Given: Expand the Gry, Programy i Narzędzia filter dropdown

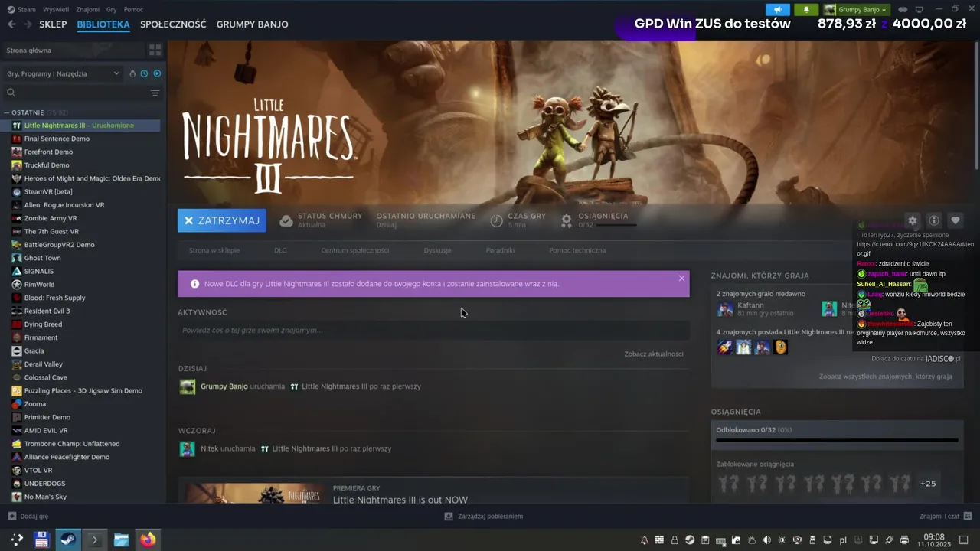Looking at the screenshot, I should [63, 73].
